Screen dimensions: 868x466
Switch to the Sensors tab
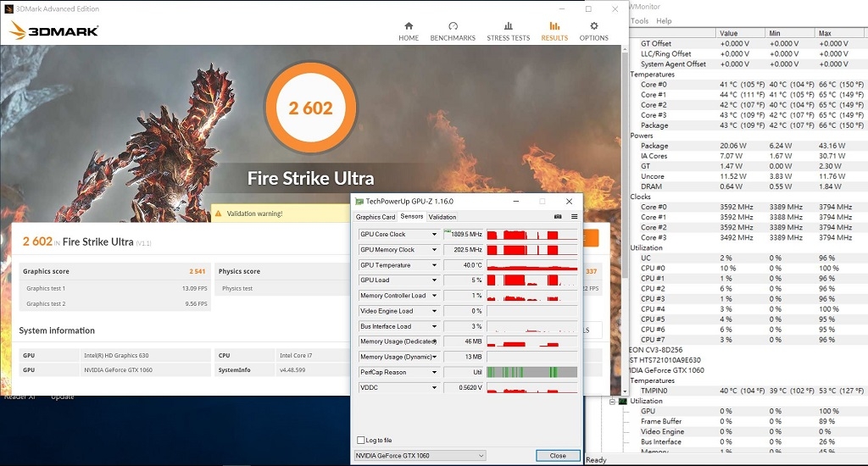[411, 216]
